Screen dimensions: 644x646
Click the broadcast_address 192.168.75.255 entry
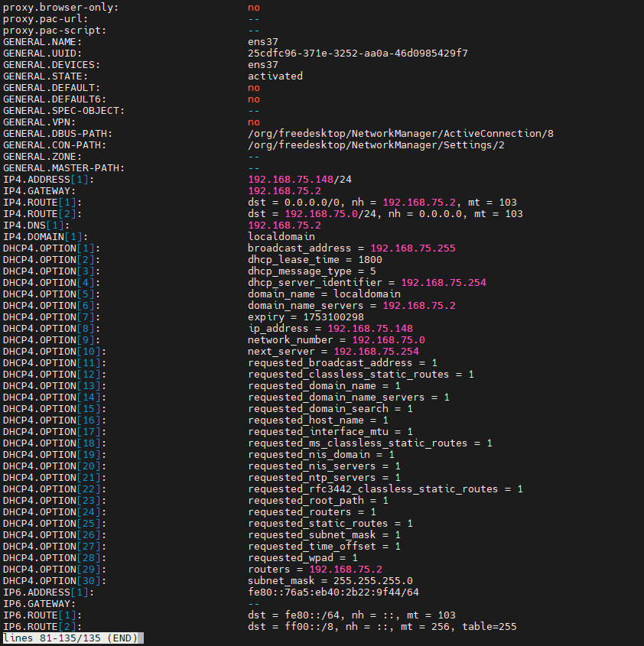coord(351,248)
